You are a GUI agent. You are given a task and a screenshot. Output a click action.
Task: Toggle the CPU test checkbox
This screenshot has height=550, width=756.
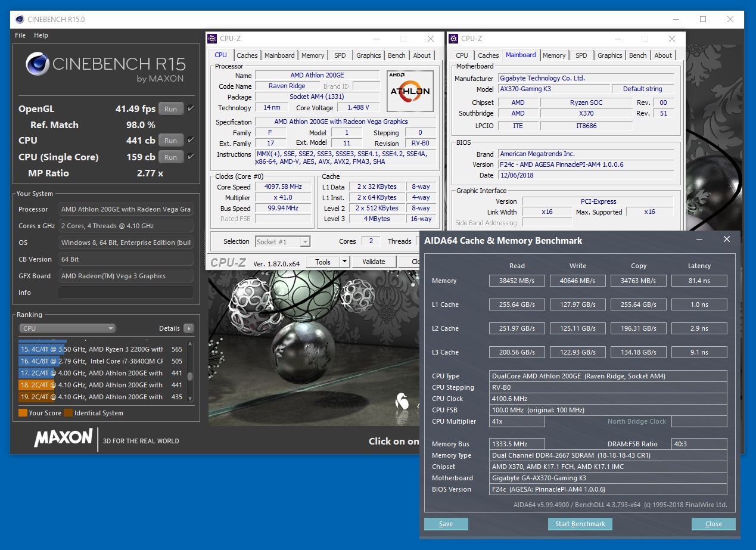tap(191, 140)
